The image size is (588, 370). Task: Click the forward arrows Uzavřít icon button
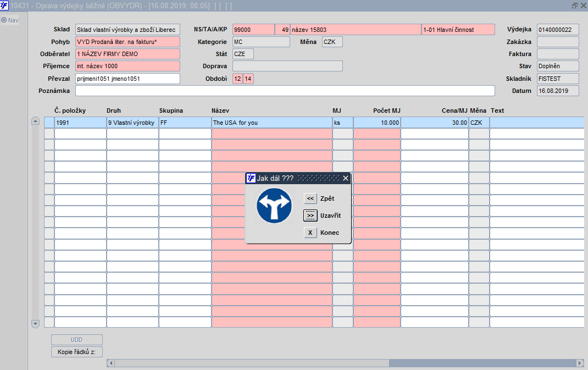coord(310,216)
